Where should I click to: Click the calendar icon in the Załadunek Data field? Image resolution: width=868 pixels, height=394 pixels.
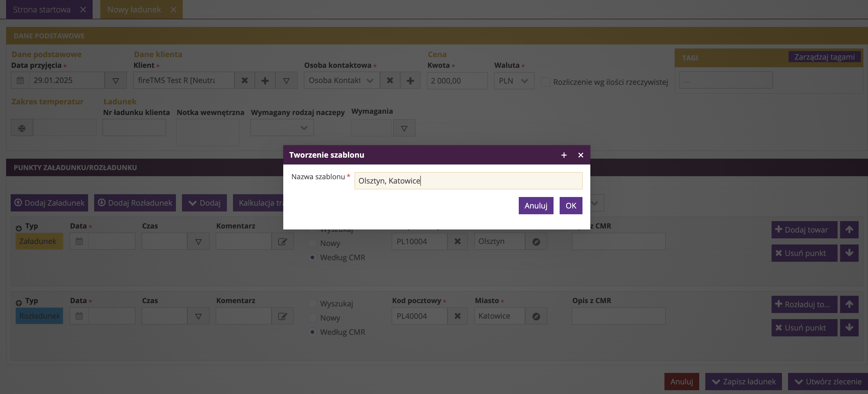[79, 242]
